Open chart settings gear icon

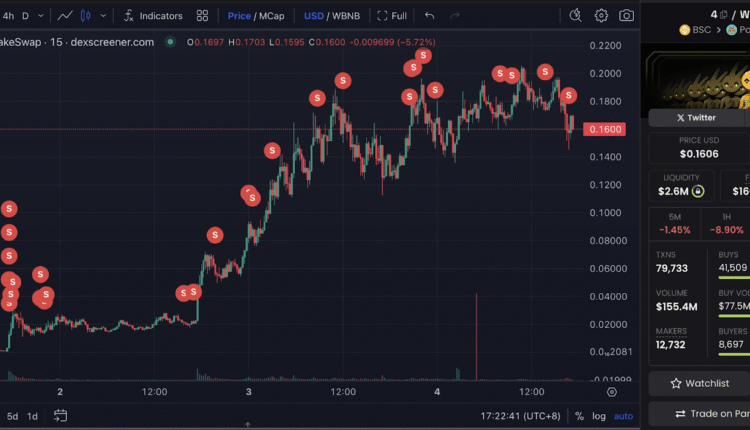point(601,16)
